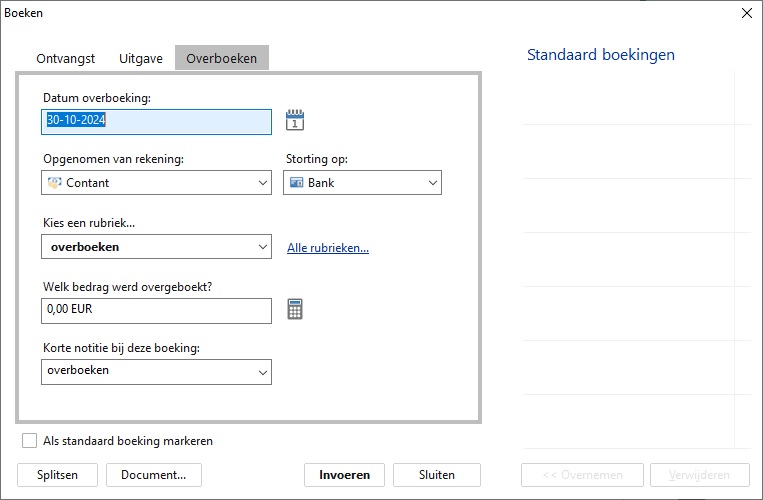Close the Boeken dialog window

[746, 13]
